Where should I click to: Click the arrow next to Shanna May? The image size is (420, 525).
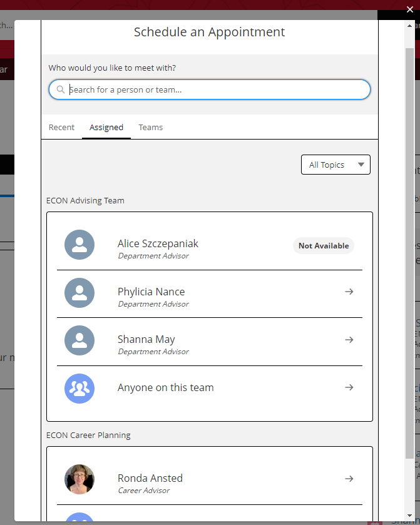coord(349,340)
